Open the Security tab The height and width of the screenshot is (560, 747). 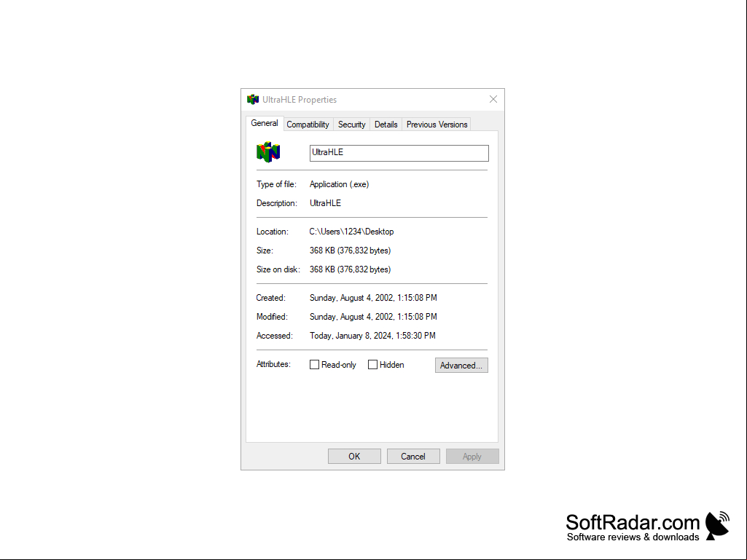351,125
